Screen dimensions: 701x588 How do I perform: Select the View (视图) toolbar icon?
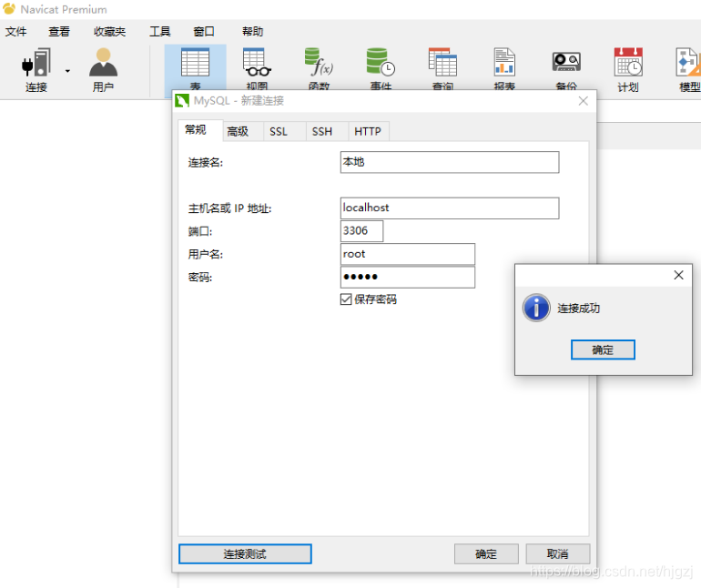tap(257, 68)
